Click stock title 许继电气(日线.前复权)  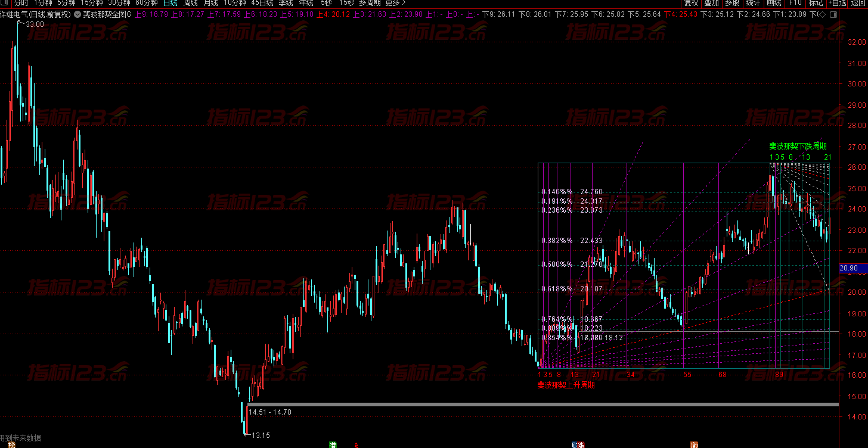(x=36, y=14)
